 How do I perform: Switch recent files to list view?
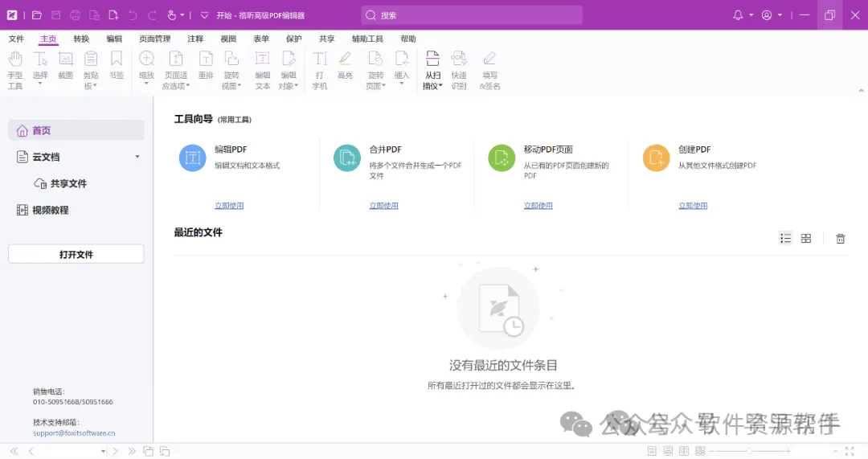[x=785, y=238]
